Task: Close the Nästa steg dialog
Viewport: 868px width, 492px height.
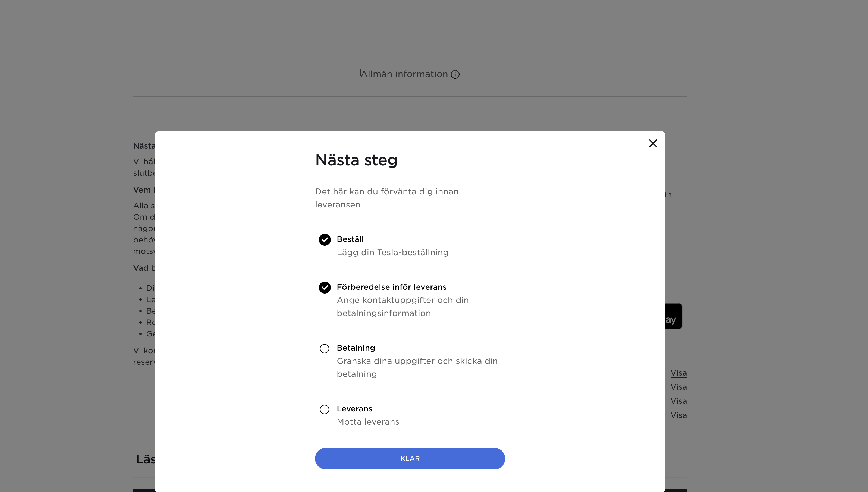Action: pos(653,143)
